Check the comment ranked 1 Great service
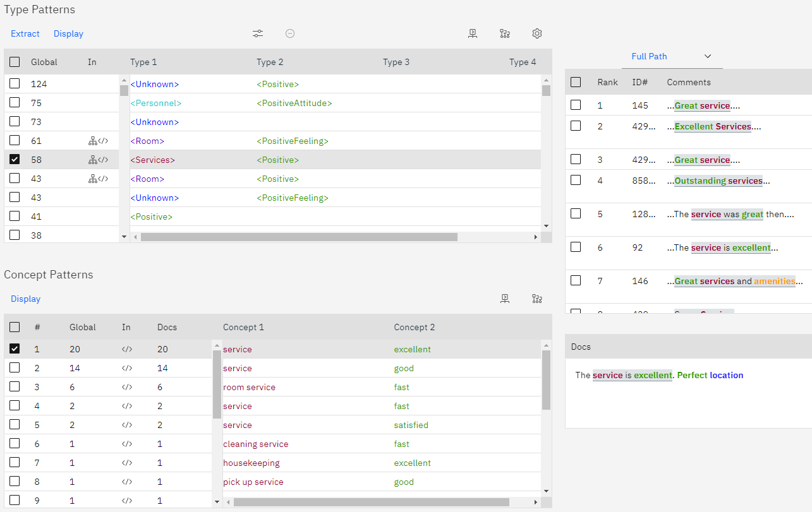812x512 pixels. point(576,105)
